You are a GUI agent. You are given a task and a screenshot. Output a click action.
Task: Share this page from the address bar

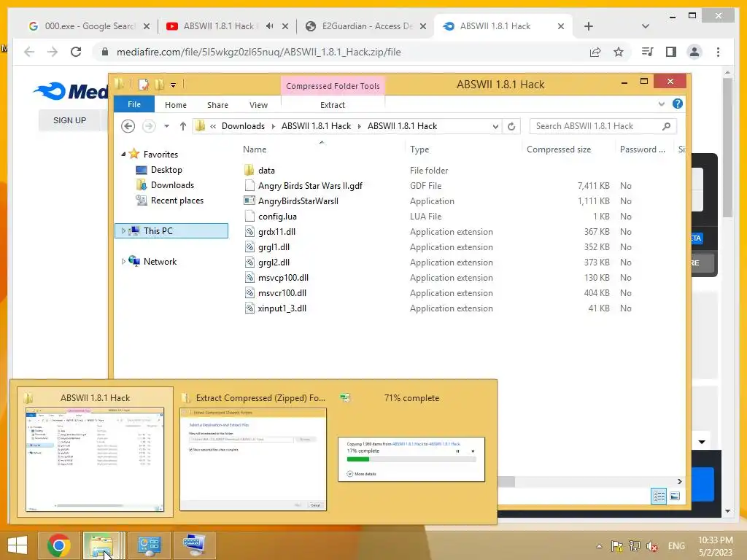click(595, 52)
